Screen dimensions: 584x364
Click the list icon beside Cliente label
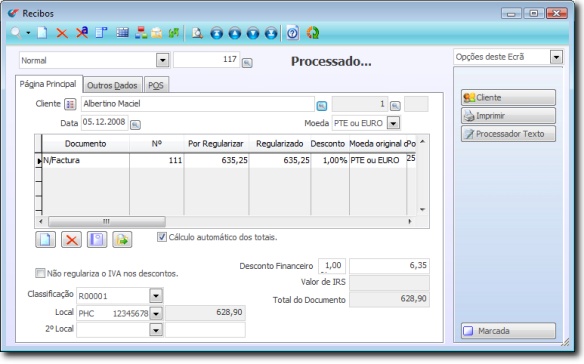tap(70, 104)
